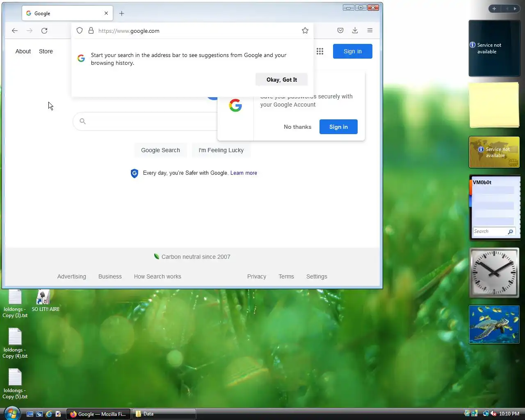Launch Internet Explorer from quick launch
The image size is (525, 420).
pos(49,414)
